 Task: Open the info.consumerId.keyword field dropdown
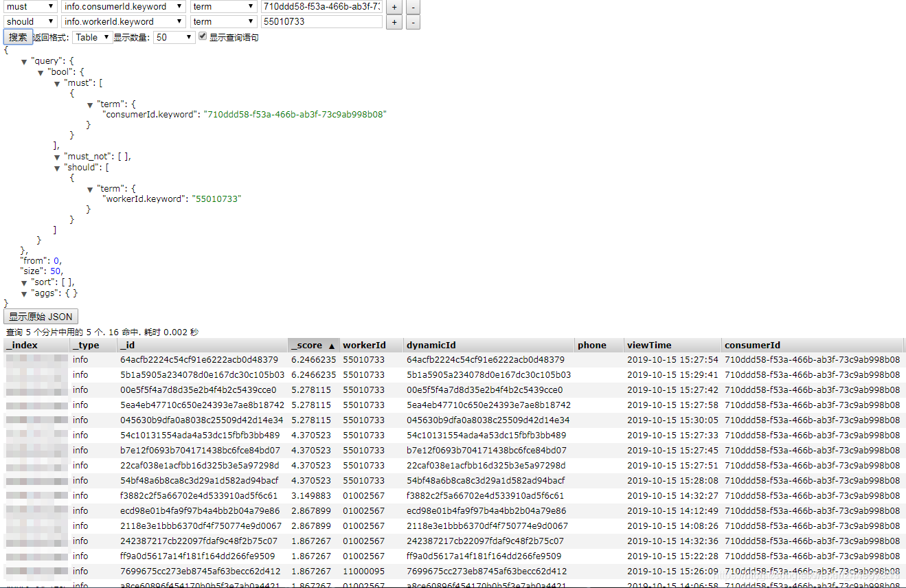point(124,6)
